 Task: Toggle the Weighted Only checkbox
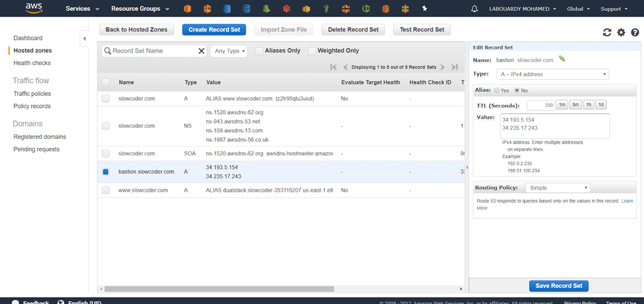312,51
